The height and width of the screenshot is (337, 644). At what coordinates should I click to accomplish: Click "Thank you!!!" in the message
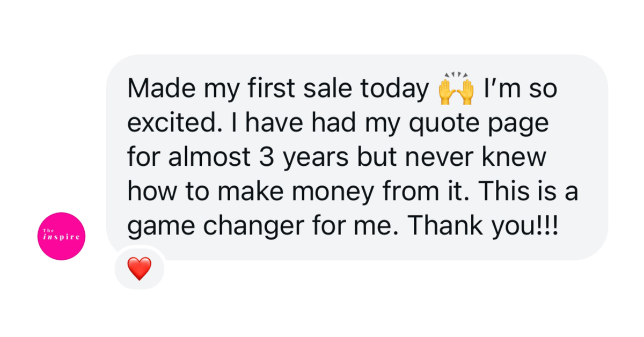[x=483, y=227]
